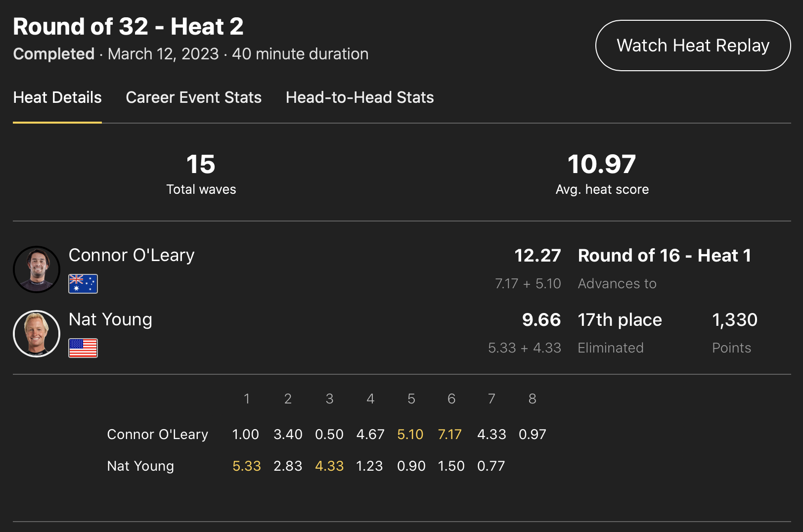Click Nat Young's profile photo
The image size is (803, 532).
pyautogui.click(x=37, y=334)
